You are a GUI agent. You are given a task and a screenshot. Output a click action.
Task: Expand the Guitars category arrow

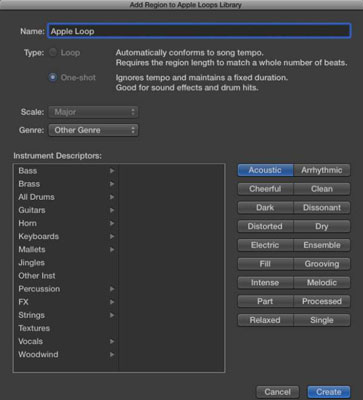[x=112, y=210]
